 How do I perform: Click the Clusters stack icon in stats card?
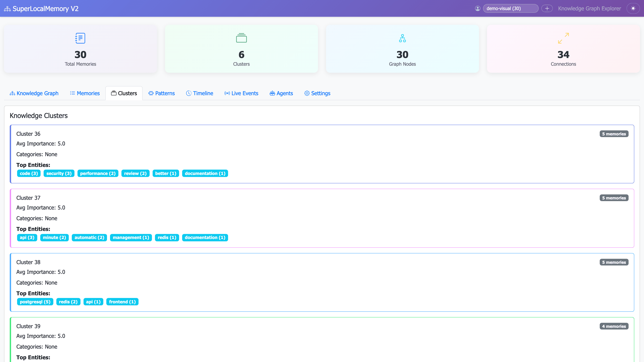pyautogui.click(x=241, y=38)
